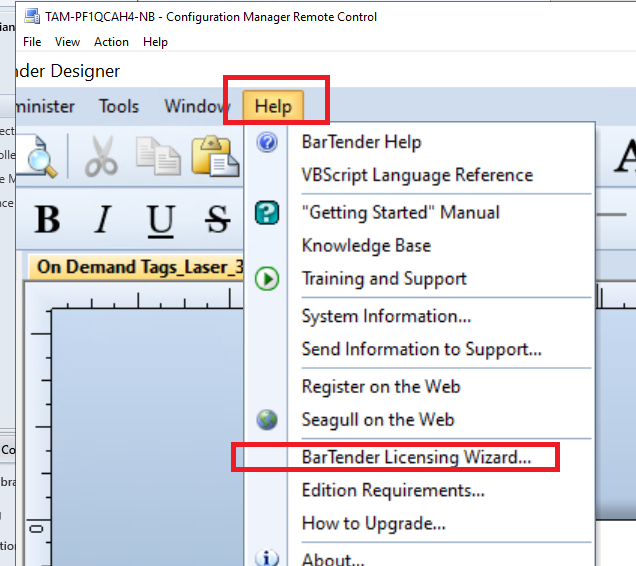636x566 pixels.
Task: Open Action menu in Remote Control window
Action: [111, 42]
